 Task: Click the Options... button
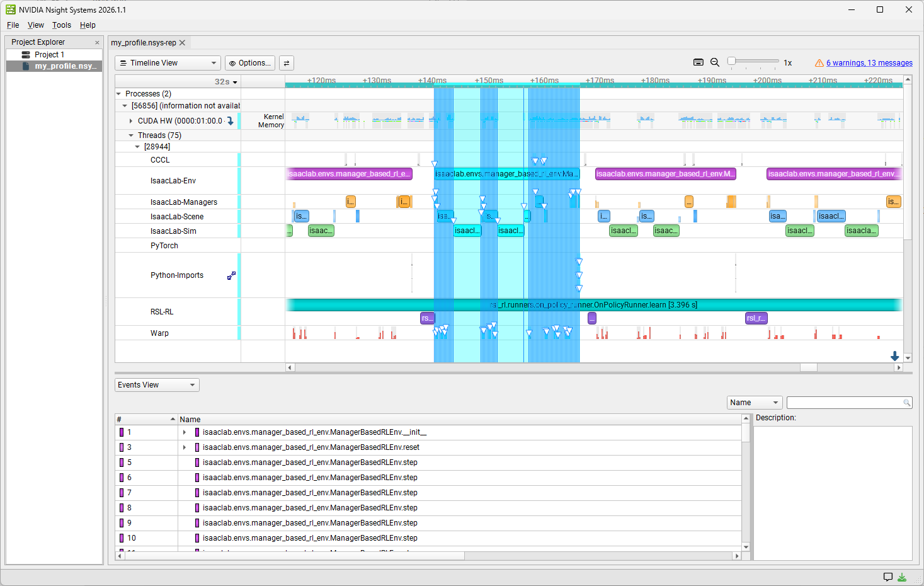(250, 63)
